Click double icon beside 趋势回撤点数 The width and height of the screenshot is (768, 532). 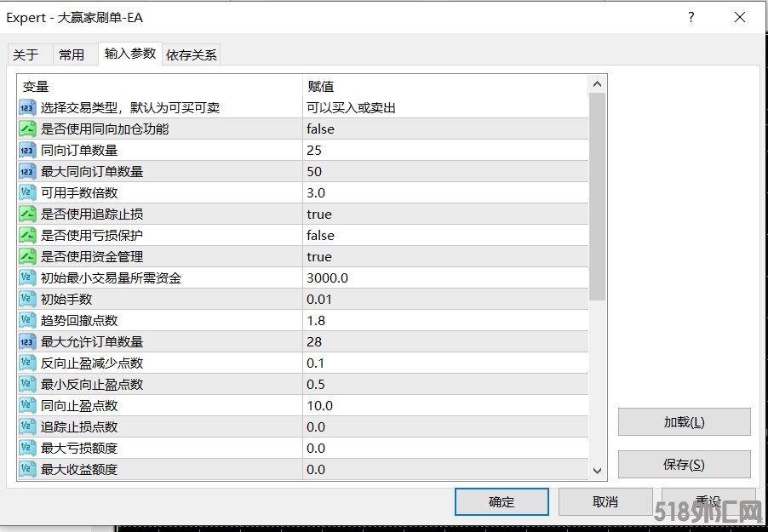click(27, 320)
